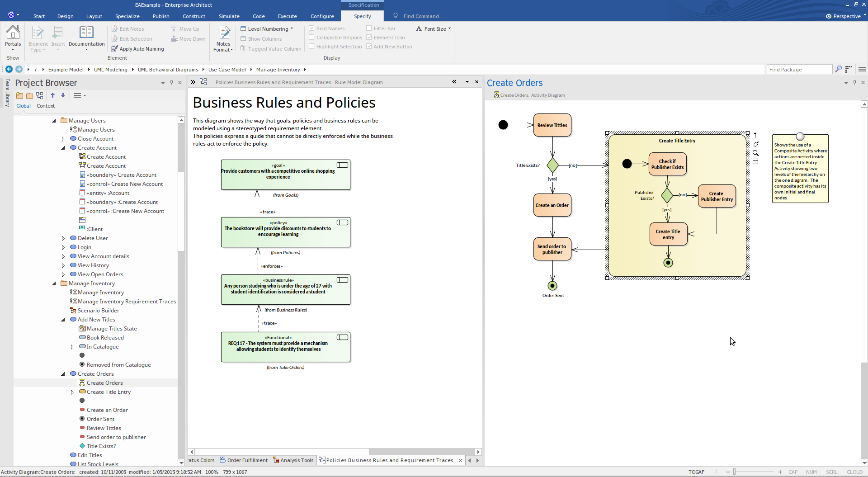Open the Order Fulfillment diagram tab
This screenshot has height=477, width=868.
(x=244, y=460)
